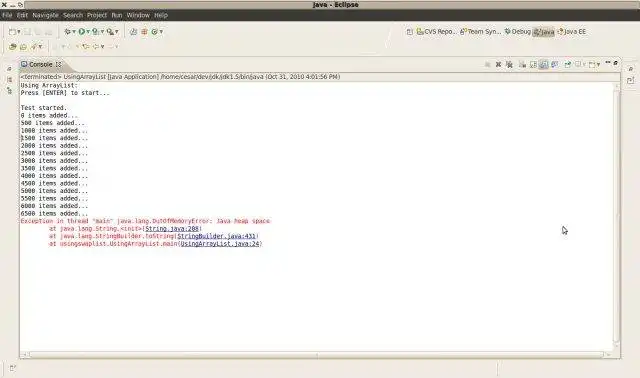Open the Run menu

click(x=117, y=15)
